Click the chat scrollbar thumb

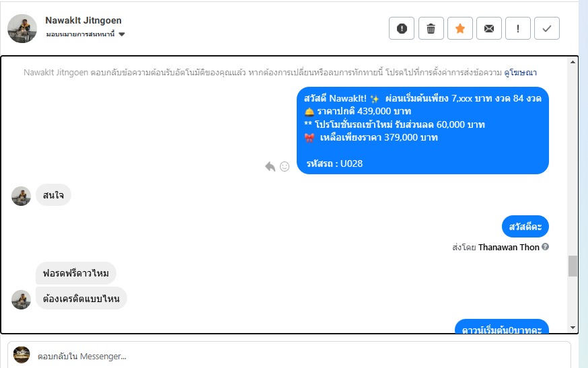coord(573,266)
